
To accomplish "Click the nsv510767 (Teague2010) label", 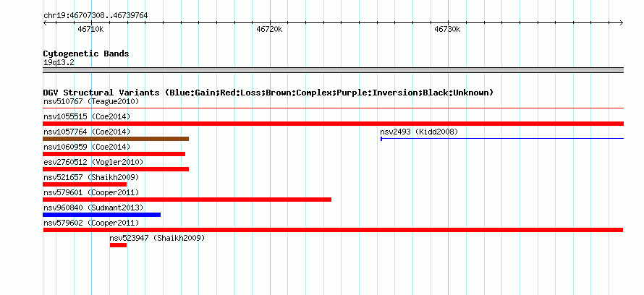I will point(91,101).
